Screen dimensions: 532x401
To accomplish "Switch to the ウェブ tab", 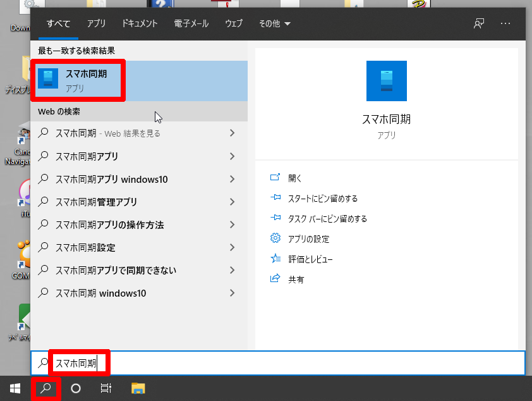I will (234, 23).
